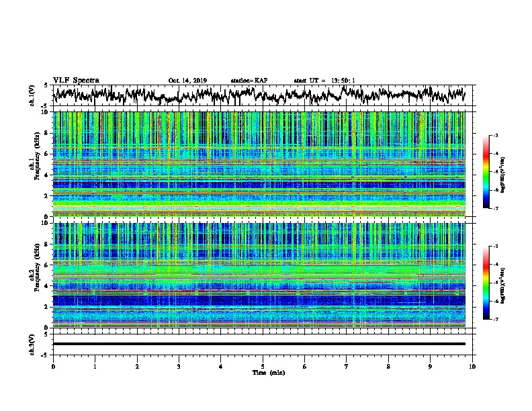
Task: Click the ch.1 "Frequency (kHz)" axis label
Action: click(x=37, y=156)
